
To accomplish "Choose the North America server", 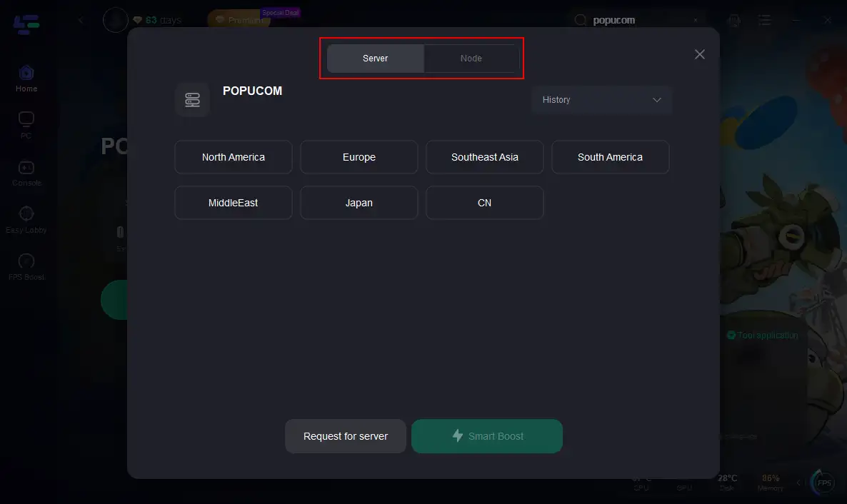I will tap(234, 157).
